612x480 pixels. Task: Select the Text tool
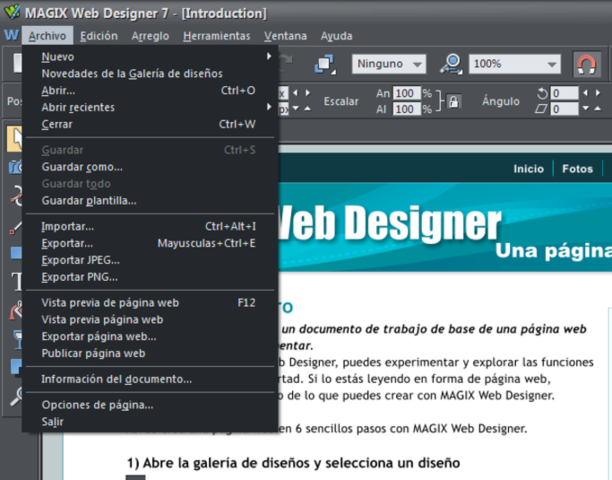16,281
